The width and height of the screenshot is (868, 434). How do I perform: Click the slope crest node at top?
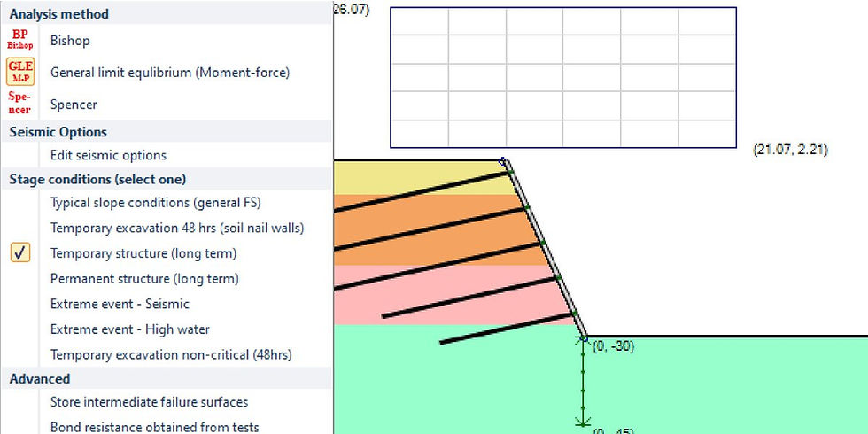pyautogui.click(x=503, y=161)
